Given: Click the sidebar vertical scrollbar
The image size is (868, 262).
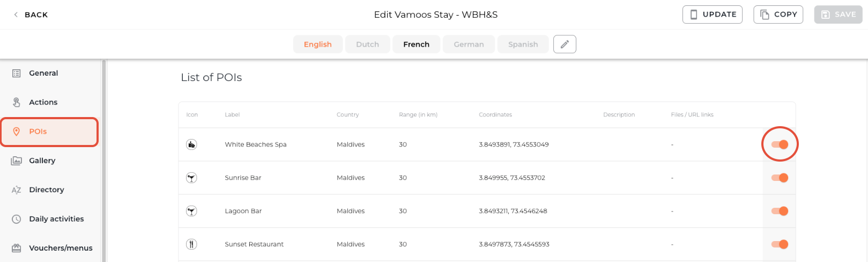Looking at the screenshot, I should [103, 161].
